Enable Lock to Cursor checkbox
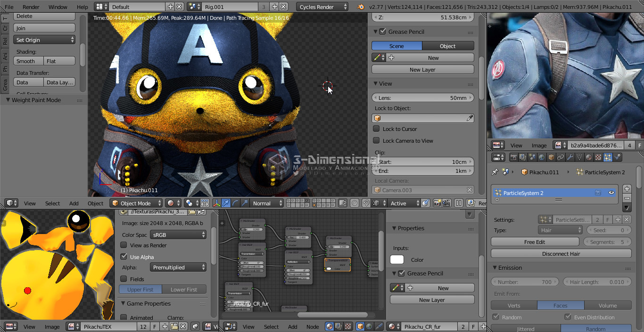The height and width of the screenshot is (332, 644). [376, 129]
